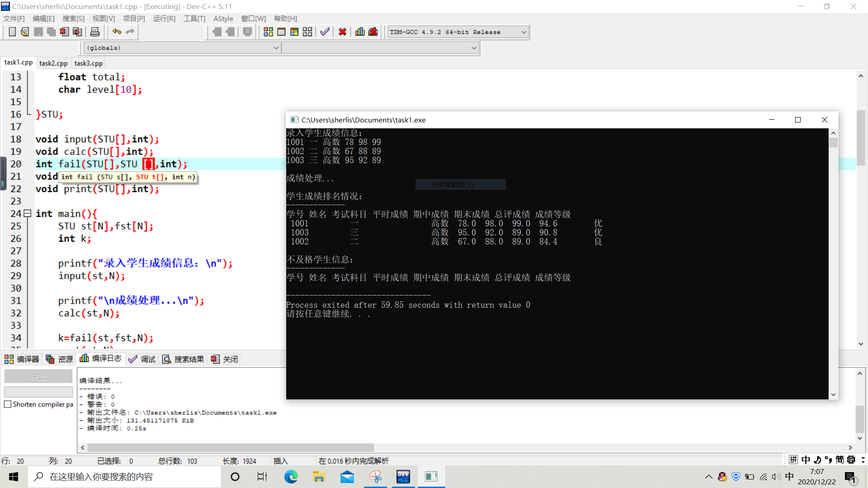Viewport: 868px width, 488px height.
Task: Expand the (globals) scope dropdown
Action: tap(276, 48)
